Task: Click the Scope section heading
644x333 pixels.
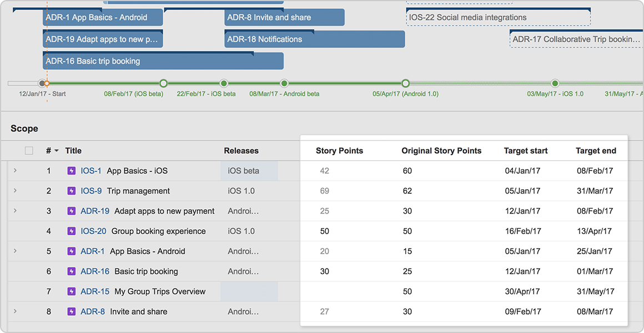Action: point(24,129)
